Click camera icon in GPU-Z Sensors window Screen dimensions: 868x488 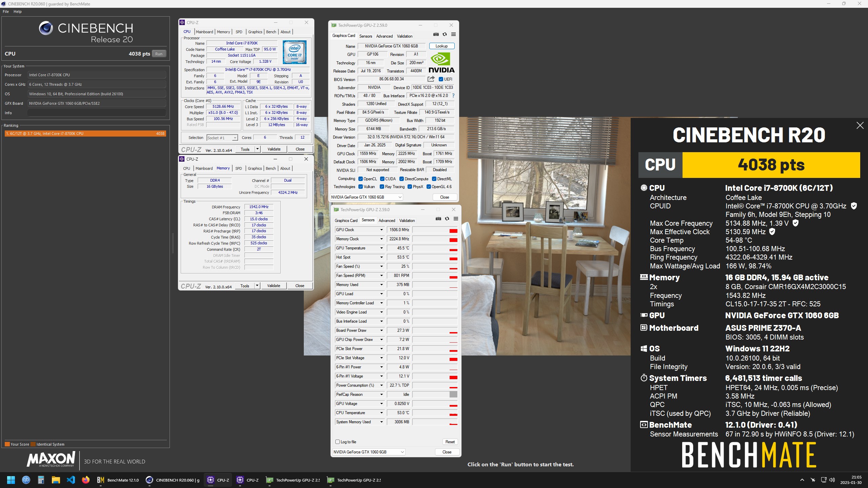click(438, 219)
